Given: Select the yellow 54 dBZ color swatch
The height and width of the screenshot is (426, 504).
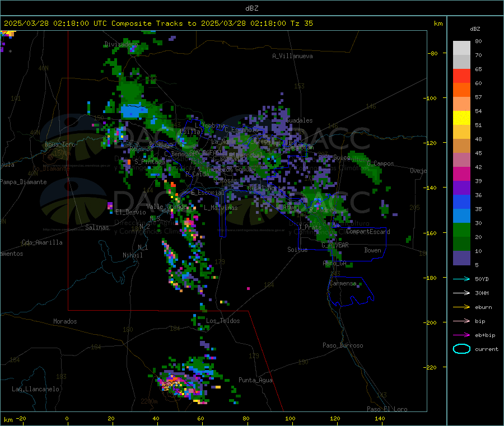Looking at the screenshot, I should pos(461,118).
